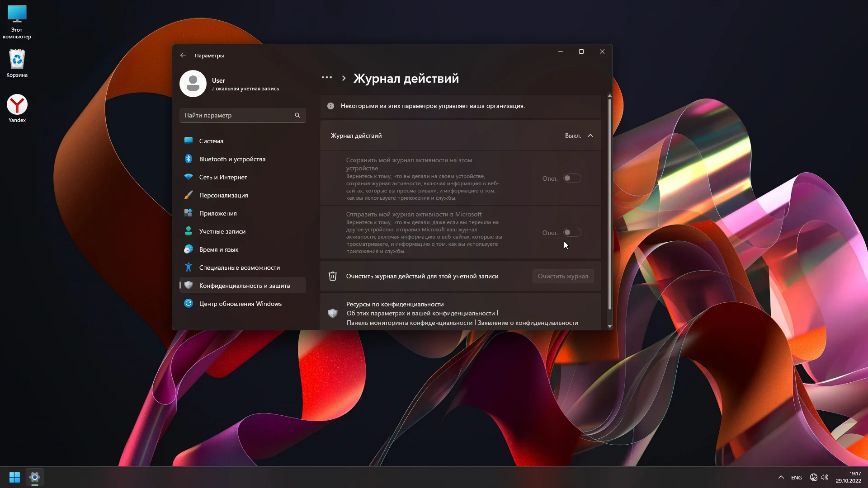
Task: Select Специальные возможности in sidebar
Action: (x=239, y=267)
